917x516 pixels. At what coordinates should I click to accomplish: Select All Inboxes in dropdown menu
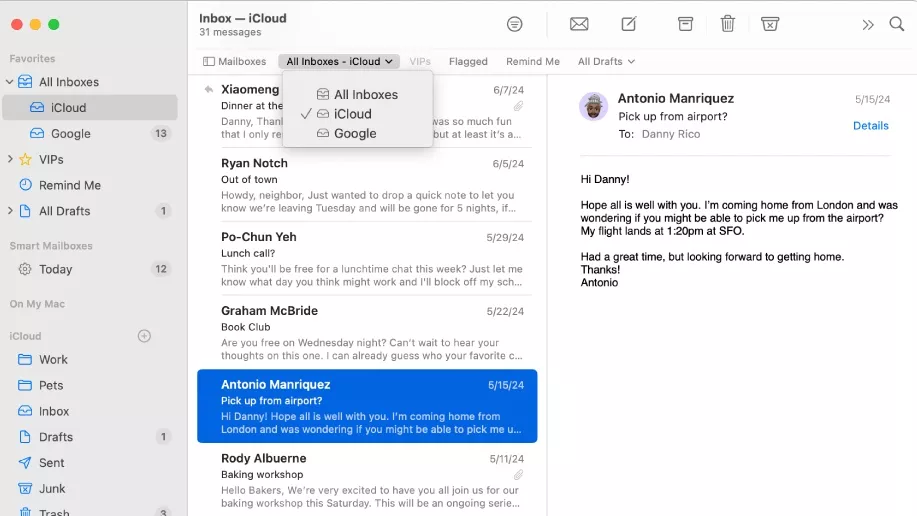coord(365,94)
